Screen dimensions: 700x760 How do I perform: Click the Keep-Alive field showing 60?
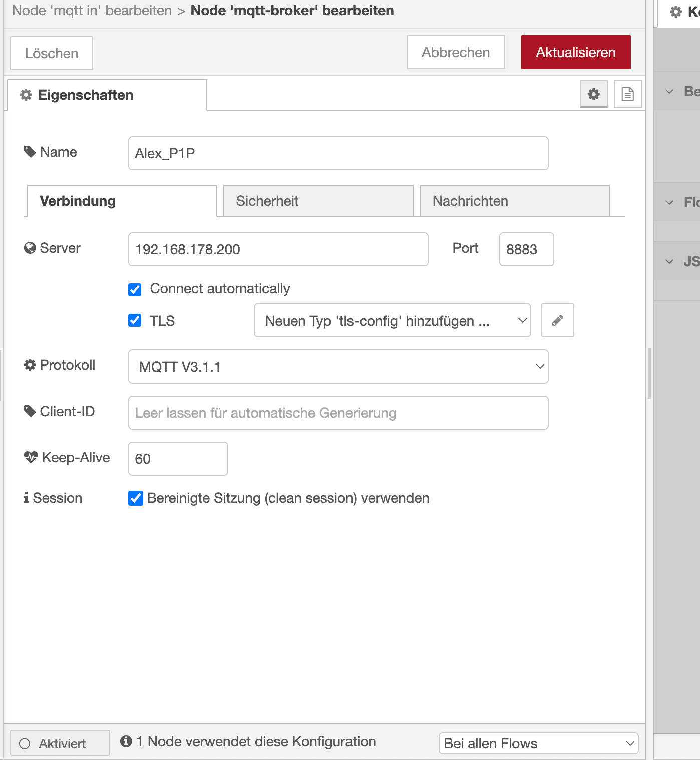click(178, 459)
